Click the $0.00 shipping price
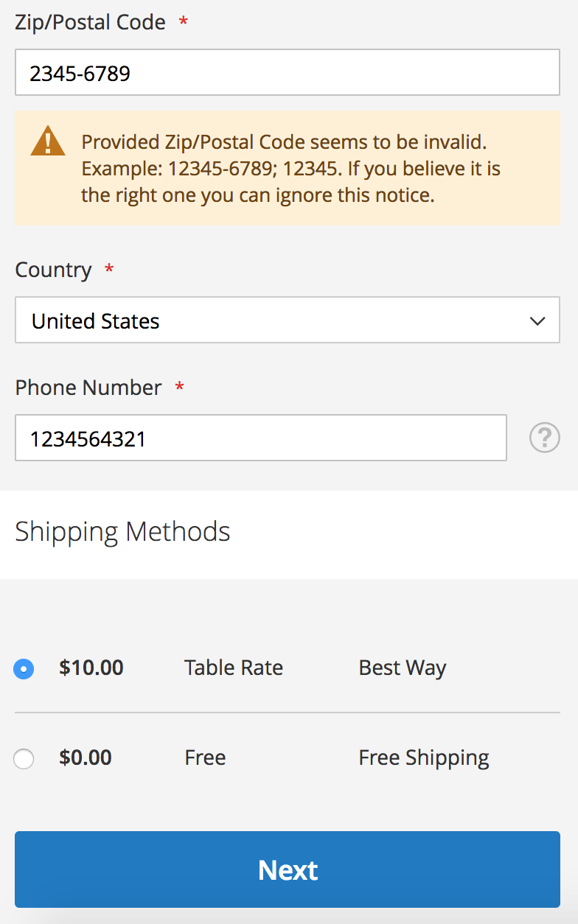578x924 pixels. pyautogui.click(x=86, y=757)
